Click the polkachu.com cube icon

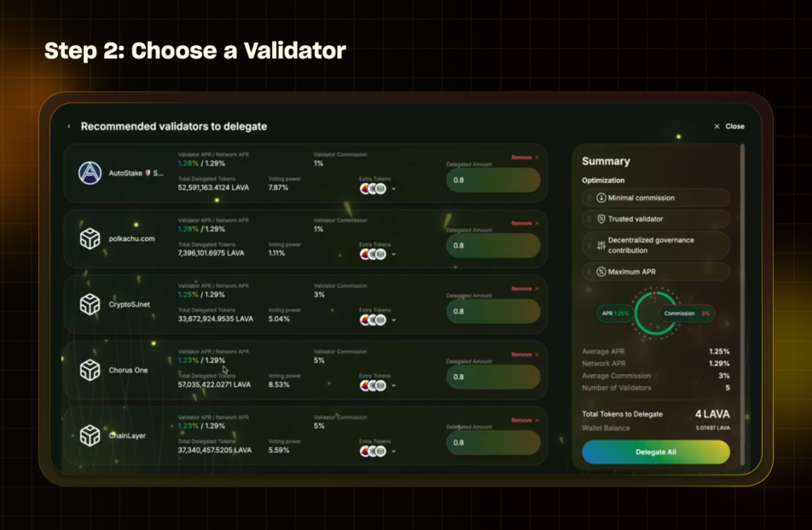(90, 238)
